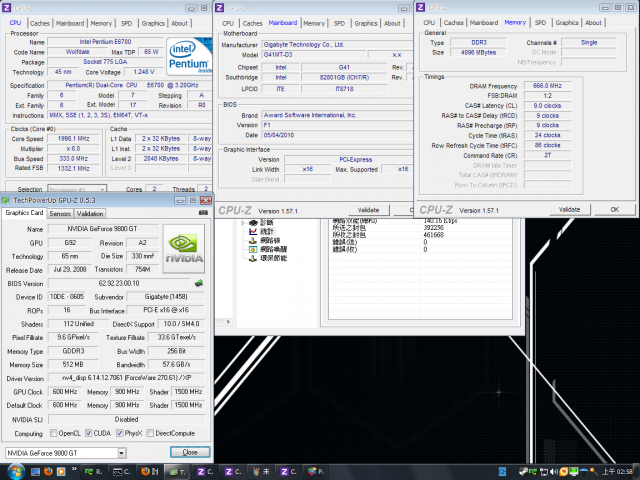Viewport: 640px width, 480px height.
Task: Click BIOS Version field 62.92.23.00.10
Action: coord(119,283)
